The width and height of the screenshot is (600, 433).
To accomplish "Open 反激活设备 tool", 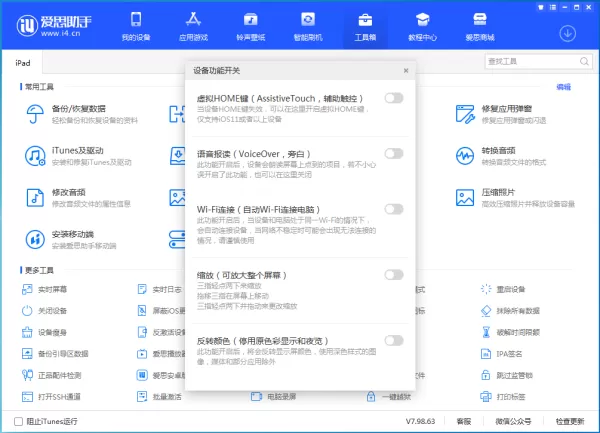I will 161,332.
